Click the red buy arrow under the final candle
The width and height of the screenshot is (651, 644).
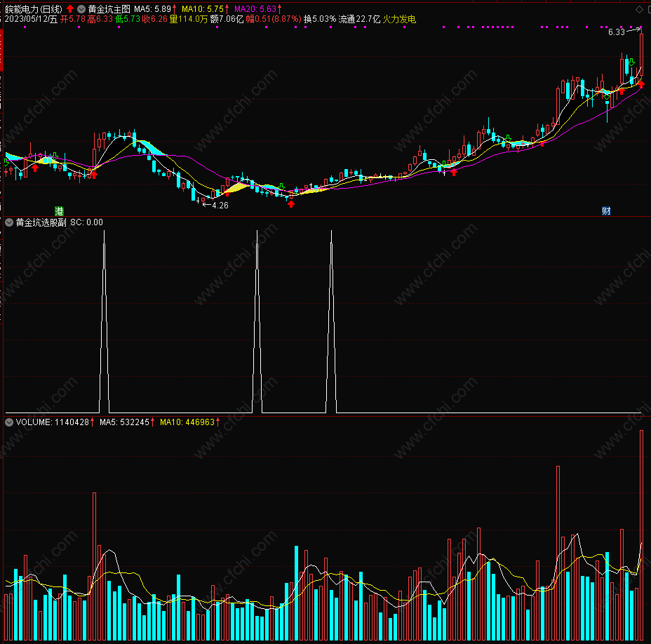coord(641,84)
